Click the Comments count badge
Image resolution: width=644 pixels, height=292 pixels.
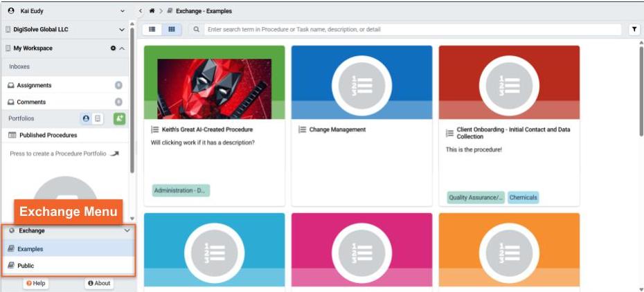(118, 102)
